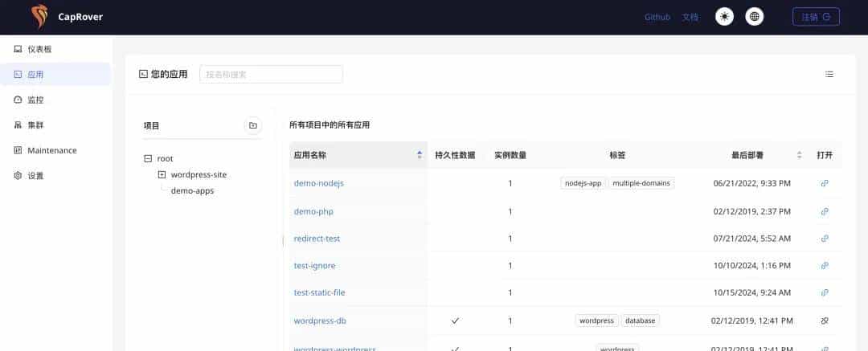Select 应用 apps menu item

[x=55, y=74]
